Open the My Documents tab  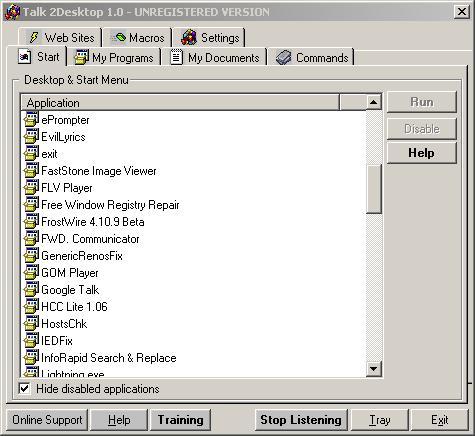coord(214,58)
